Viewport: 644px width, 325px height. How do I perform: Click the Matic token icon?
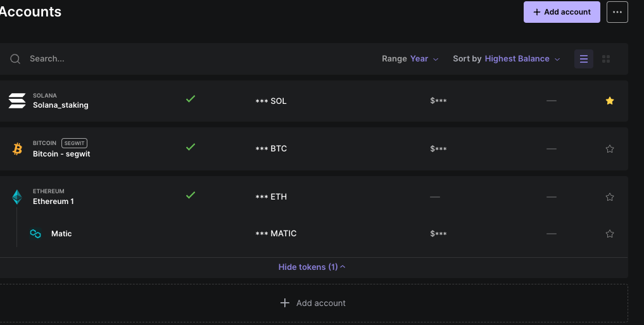tap(35, 234)
